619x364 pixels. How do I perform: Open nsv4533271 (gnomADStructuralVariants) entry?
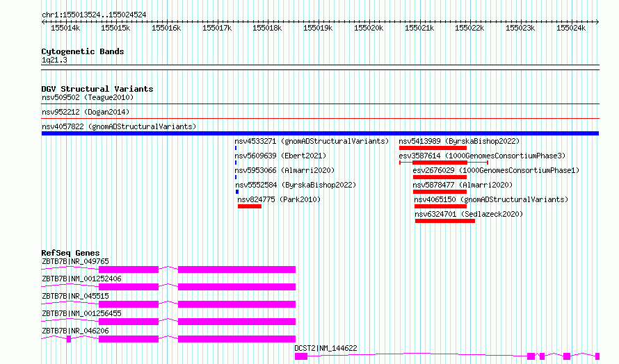pyautogui.click(x=312, y=141)
